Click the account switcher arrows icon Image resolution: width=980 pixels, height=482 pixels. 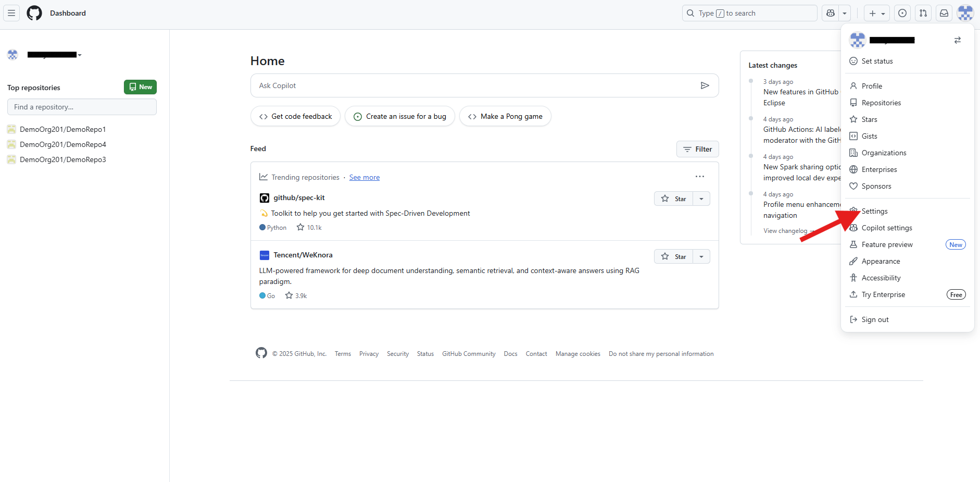[958, 40]
